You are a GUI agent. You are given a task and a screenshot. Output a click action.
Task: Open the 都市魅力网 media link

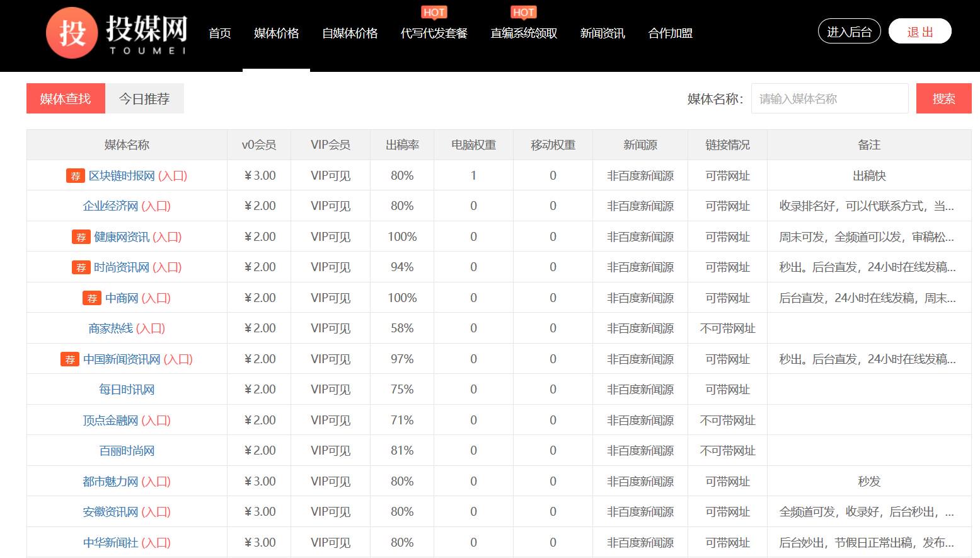click(110, 482)
